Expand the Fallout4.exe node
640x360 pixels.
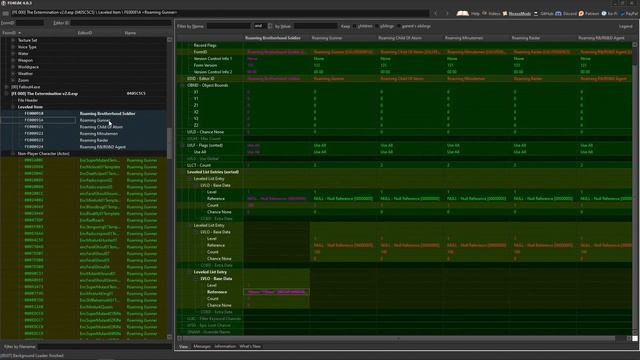click(6, 87)
